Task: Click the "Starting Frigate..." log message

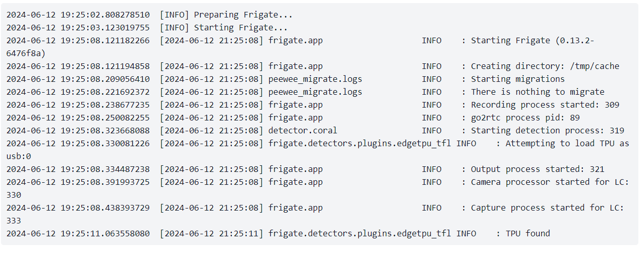Action: pyautogui.click(x=241, y=28)
